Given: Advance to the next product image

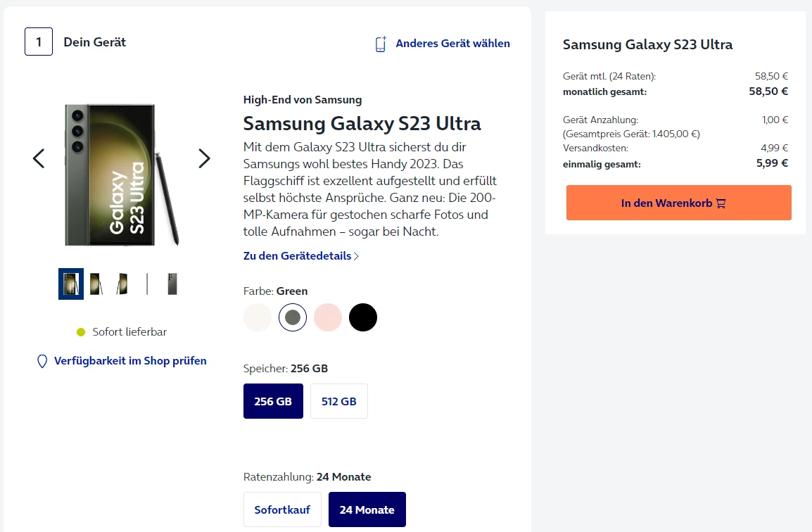Looking at the screenshot, I should [204, 158].
